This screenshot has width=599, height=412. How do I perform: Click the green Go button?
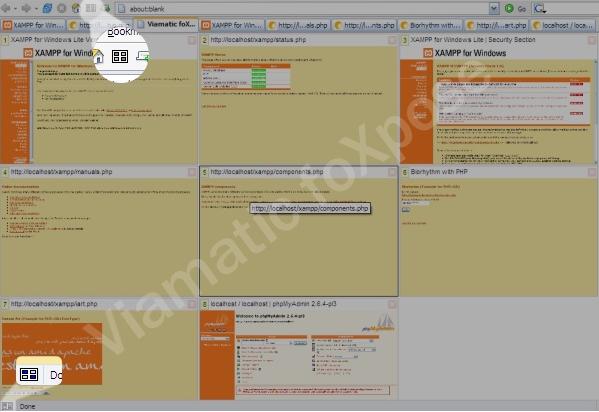pos(515,8)
